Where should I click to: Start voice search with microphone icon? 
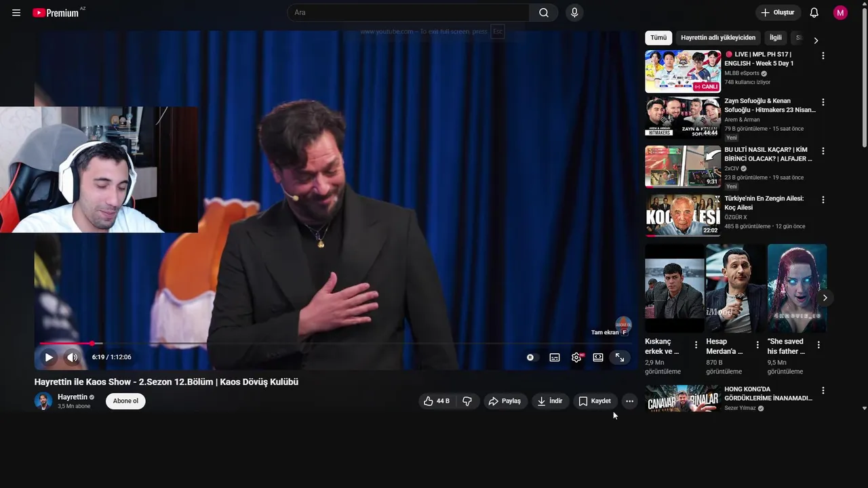[x=574, y=13]
